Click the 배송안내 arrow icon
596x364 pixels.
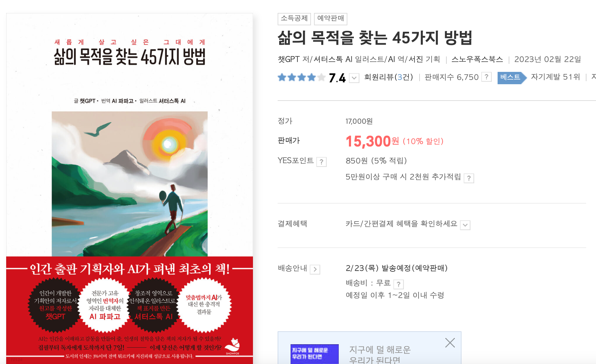[315, 269]
